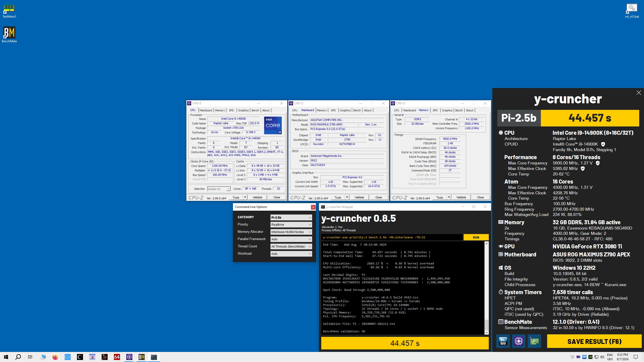Open Graphics tab in the Mainboard CPU-Z window
This screenshot has height=362, width=644.
pyautogui.click(x=345, y=110)
